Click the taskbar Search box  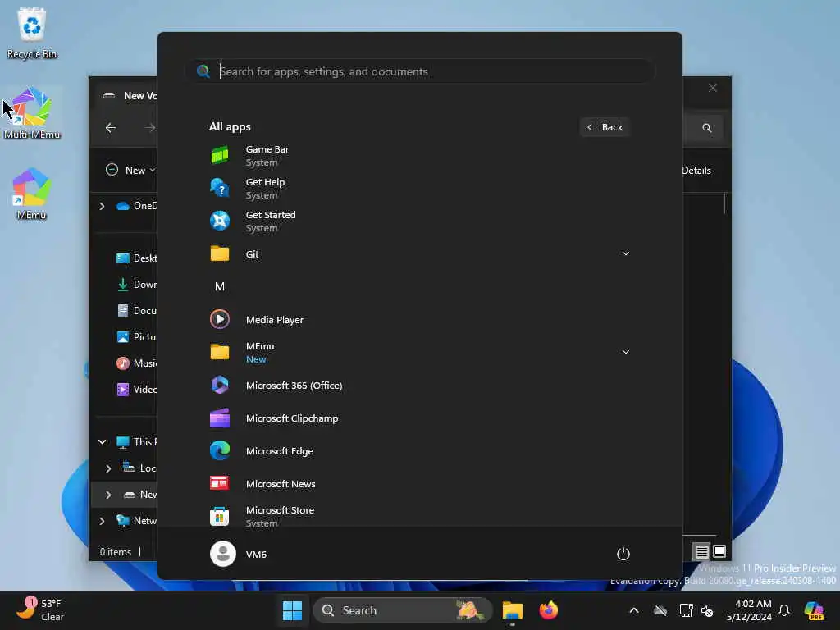(402, 610)
